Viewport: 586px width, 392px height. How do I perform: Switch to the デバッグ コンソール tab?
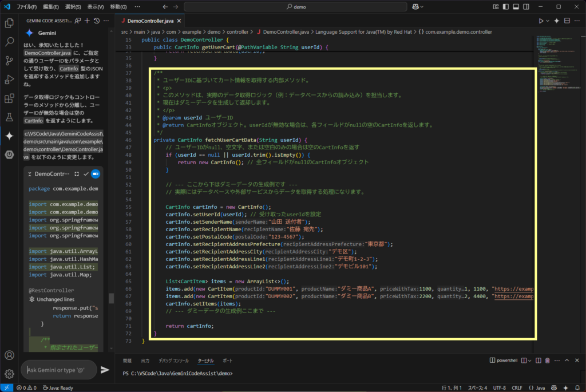pyautogui.click(x=173, y=361)
